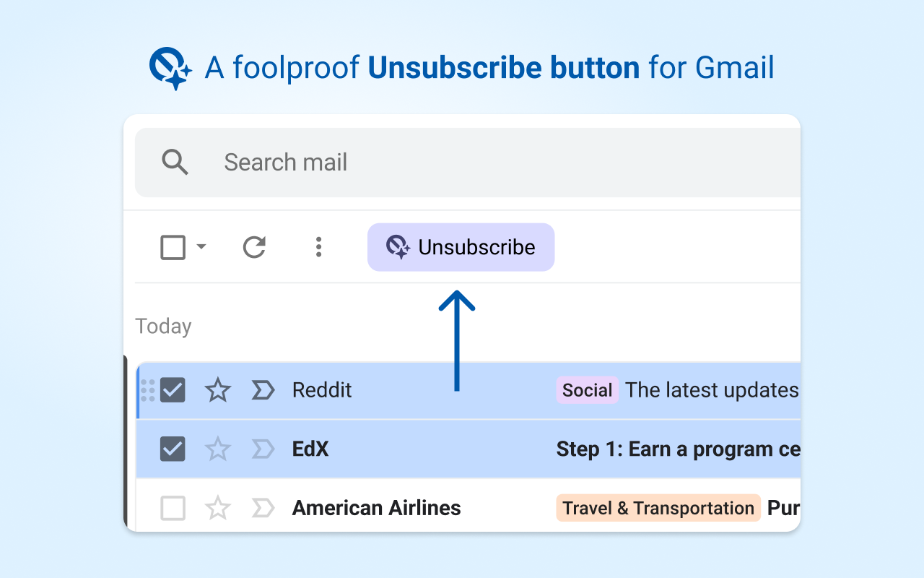The width and height of the screenshot is (924, 578).
Task: Star the American Airlines email
Action: point(217,508)
